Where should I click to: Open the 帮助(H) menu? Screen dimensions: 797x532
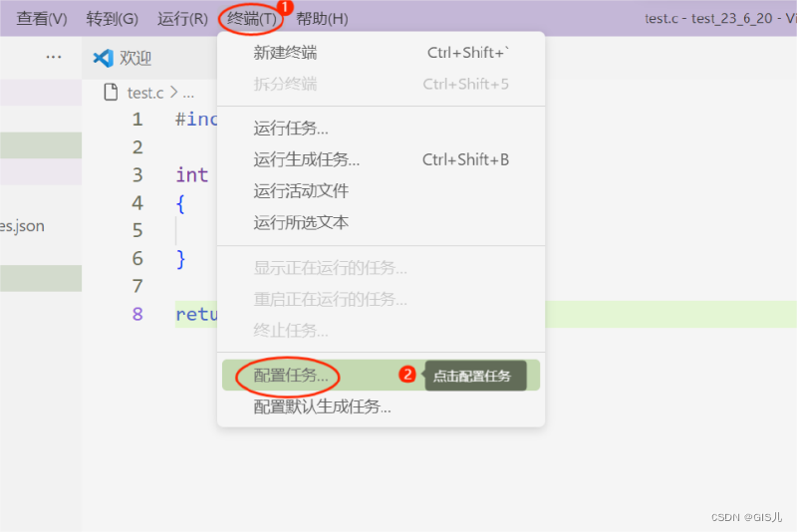tap(322, 19)
